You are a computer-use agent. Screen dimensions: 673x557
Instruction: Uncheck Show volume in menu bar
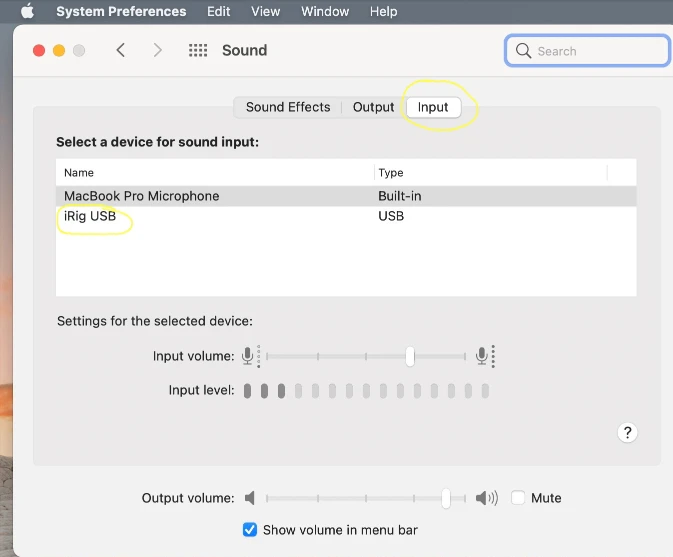[x=250, y=530]
